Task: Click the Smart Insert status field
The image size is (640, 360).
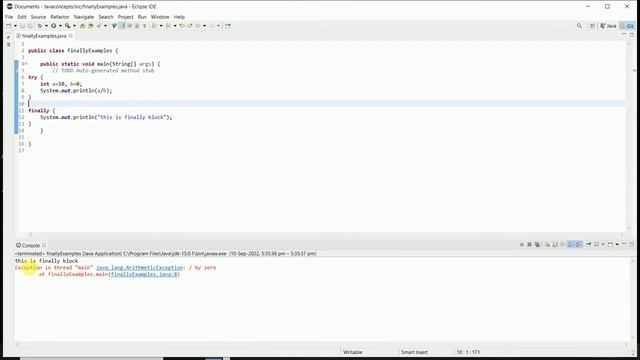Action: tap(414, 352)
